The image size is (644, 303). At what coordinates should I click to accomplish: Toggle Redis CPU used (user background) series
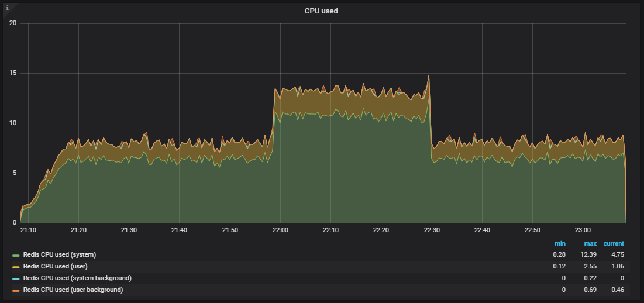[x=73, y=290]
